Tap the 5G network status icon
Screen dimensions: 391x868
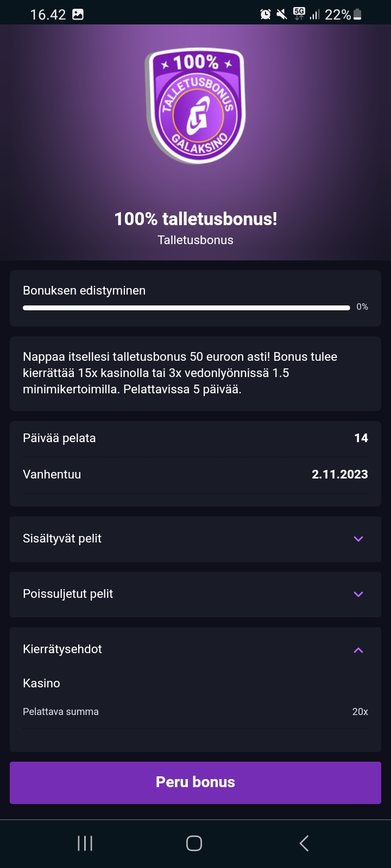[x=299, y=14]
